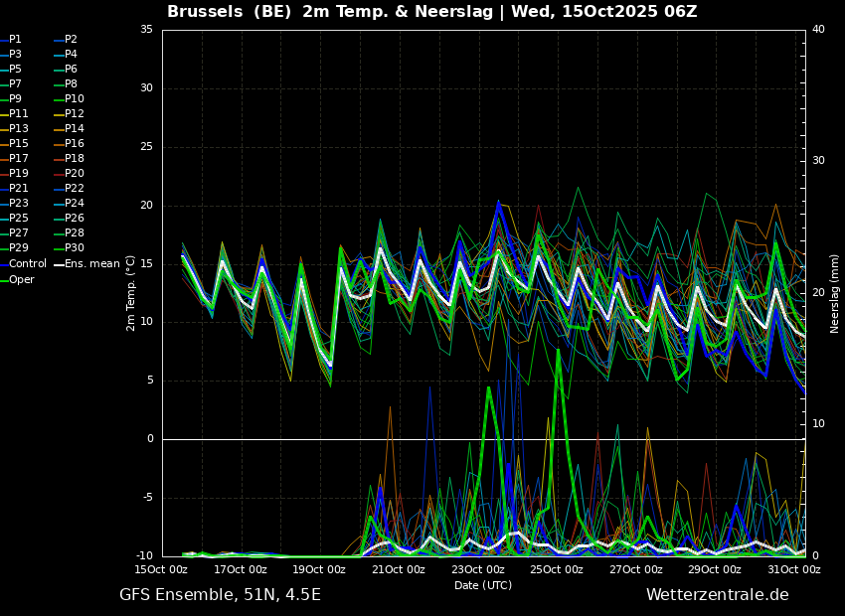Click the P24 legend entry

pos(69,203)
